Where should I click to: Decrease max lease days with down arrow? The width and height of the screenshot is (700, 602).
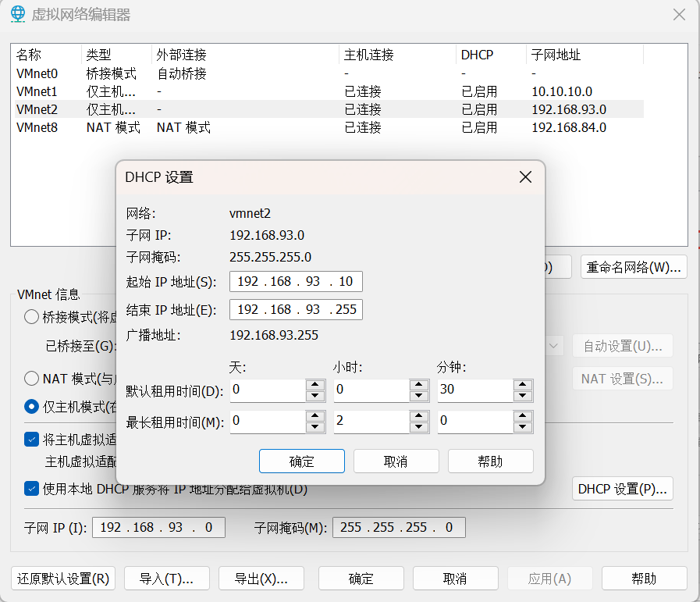point(315,427)
